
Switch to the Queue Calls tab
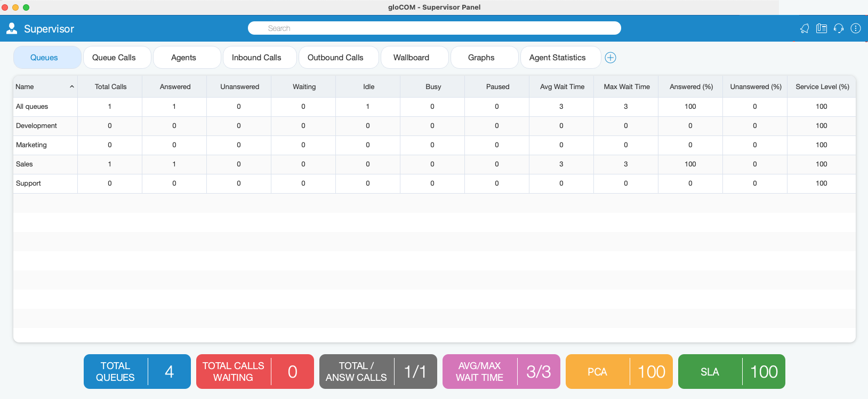pos(114,58)
